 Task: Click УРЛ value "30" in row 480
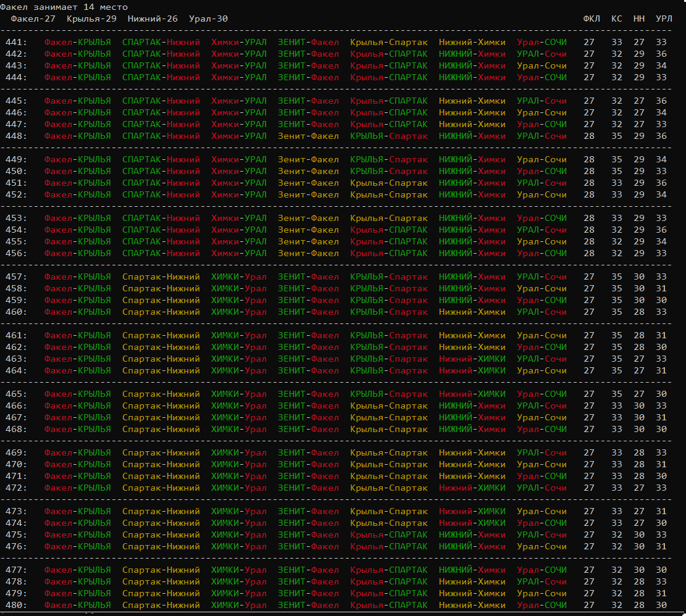pos(661,606)
